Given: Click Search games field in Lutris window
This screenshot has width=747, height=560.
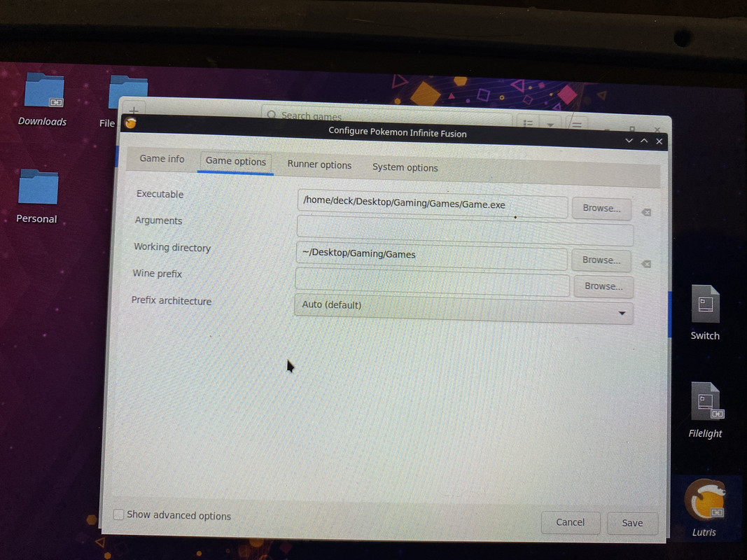Looking at the screenshot, I should (386, 116).
